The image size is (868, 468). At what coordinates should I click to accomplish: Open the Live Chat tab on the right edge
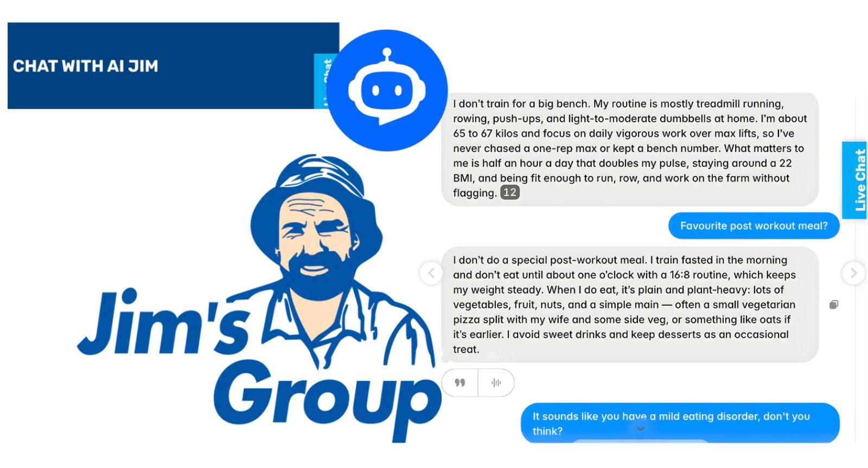pyautogui.click(x=854, y=180)
